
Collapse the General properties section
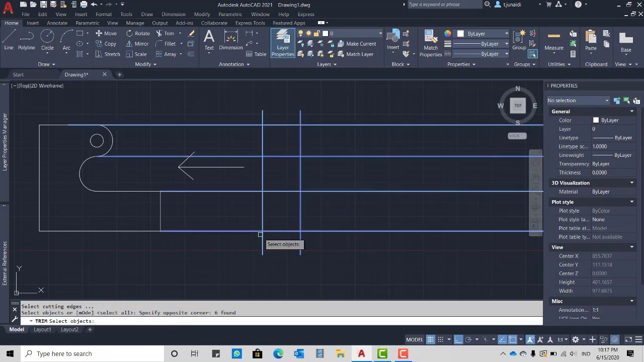point(632,112)
